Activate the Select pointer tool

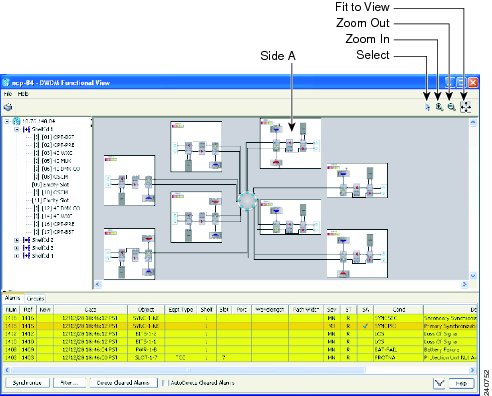[x=427, y=107]
